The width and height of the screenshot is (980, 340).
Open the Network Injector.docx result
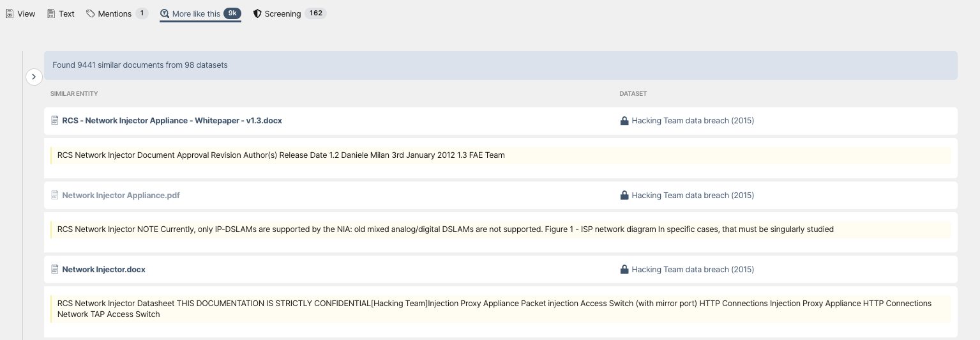[103, 269]
